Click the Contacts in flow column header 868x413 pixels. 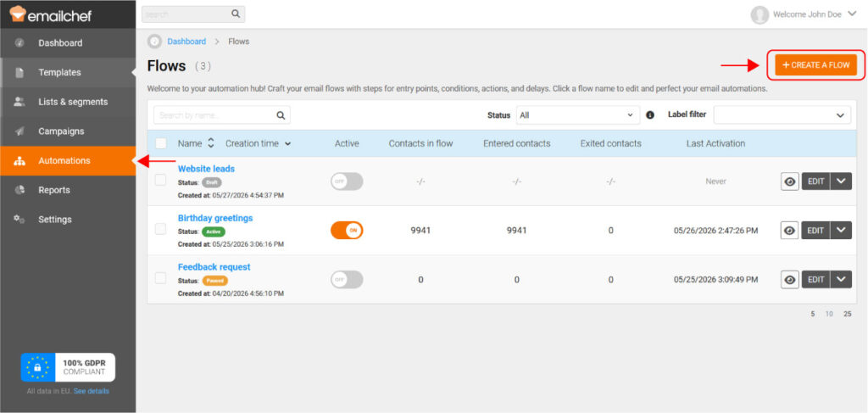pos(420,143)
